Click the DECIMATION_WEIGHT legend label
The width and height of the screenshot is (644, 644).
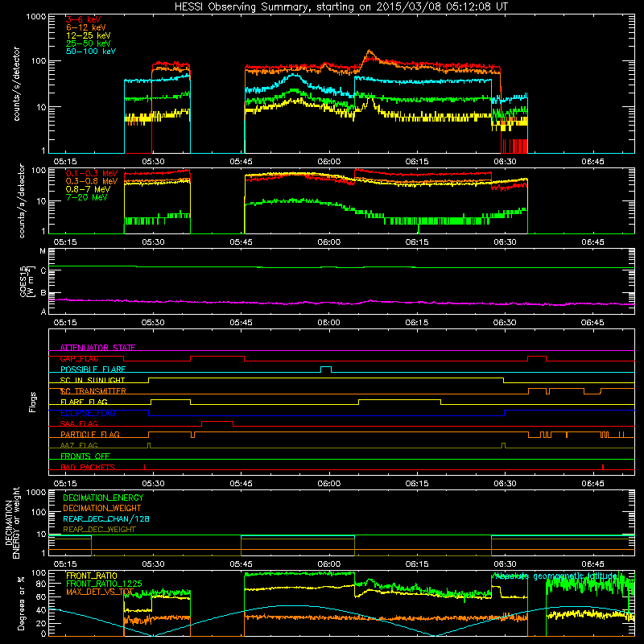coord(102,508)
